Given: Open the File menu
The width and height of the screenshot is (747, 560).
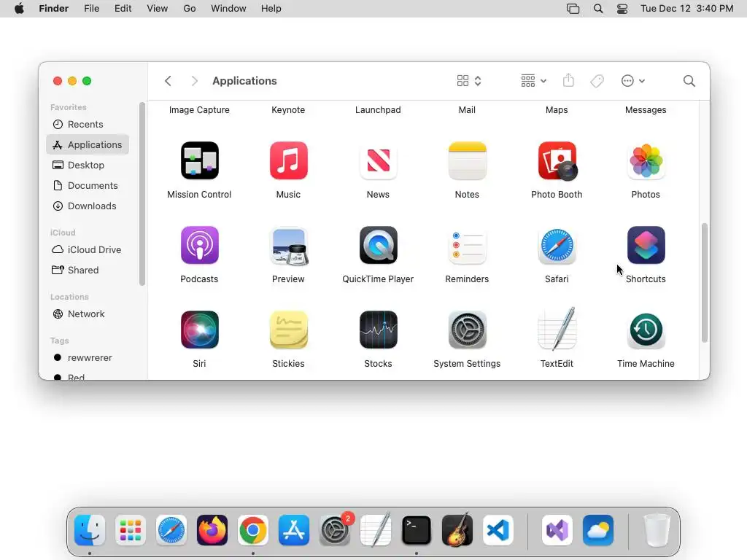Looking at the screenshot, I should (91, 9).
